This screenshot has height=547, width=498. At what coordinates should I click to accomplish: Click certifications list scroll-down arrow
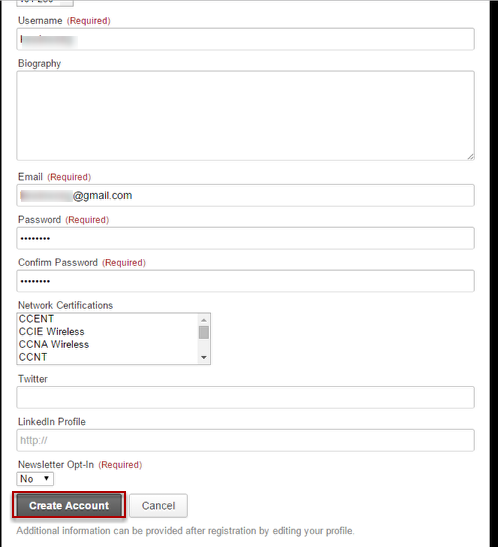[204, 358]
